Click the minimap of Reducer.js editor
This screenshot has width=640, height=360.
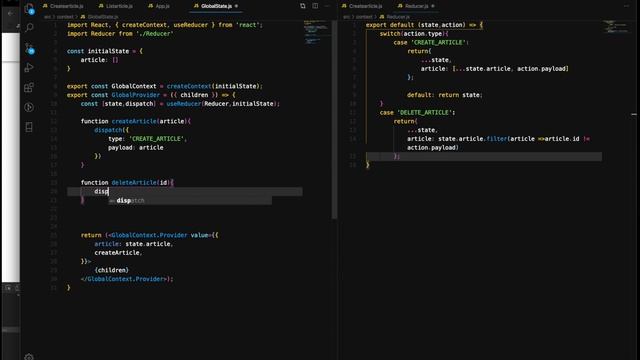point(616,27)
